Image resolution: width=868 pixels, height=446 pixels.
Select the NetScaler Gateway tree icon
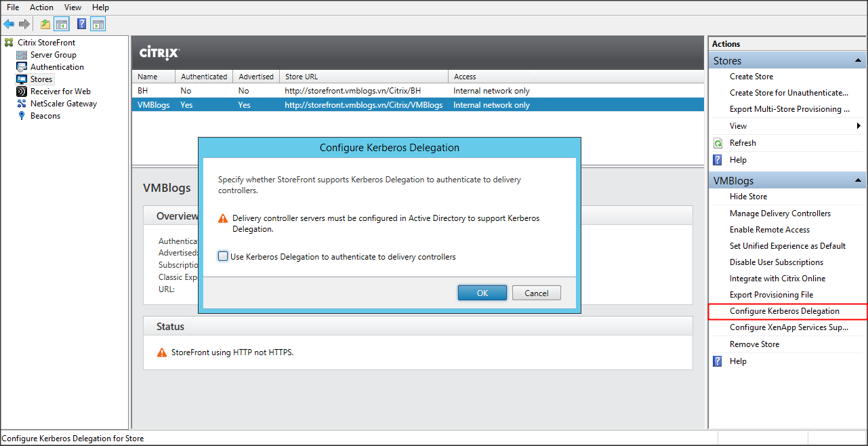[x=22, y=104]
